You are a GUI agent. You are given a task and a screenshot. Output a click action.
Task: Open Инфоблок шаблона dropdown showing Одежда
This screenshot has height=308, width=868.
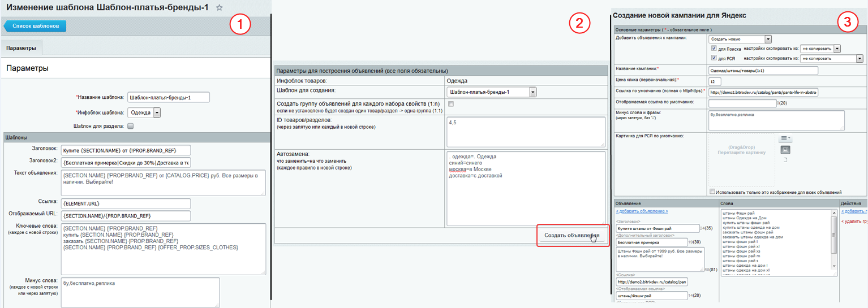click(x=144, y=112)
